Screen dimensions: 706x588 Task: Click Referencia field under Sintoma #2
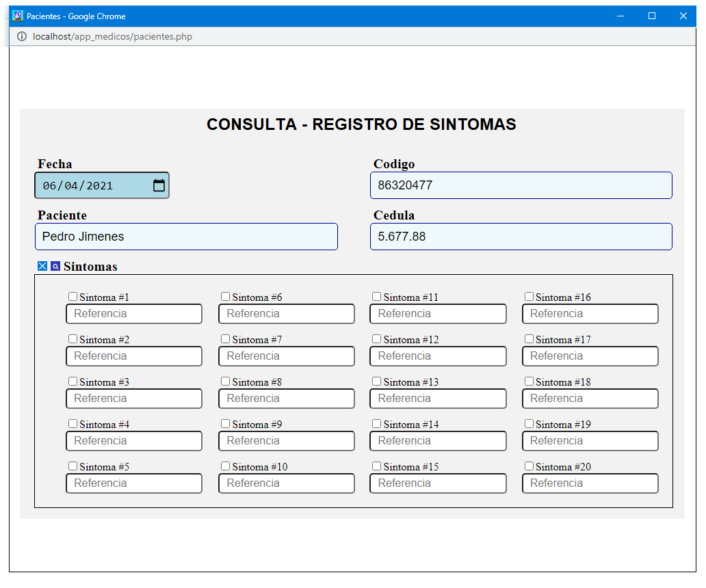coord(133,356)
